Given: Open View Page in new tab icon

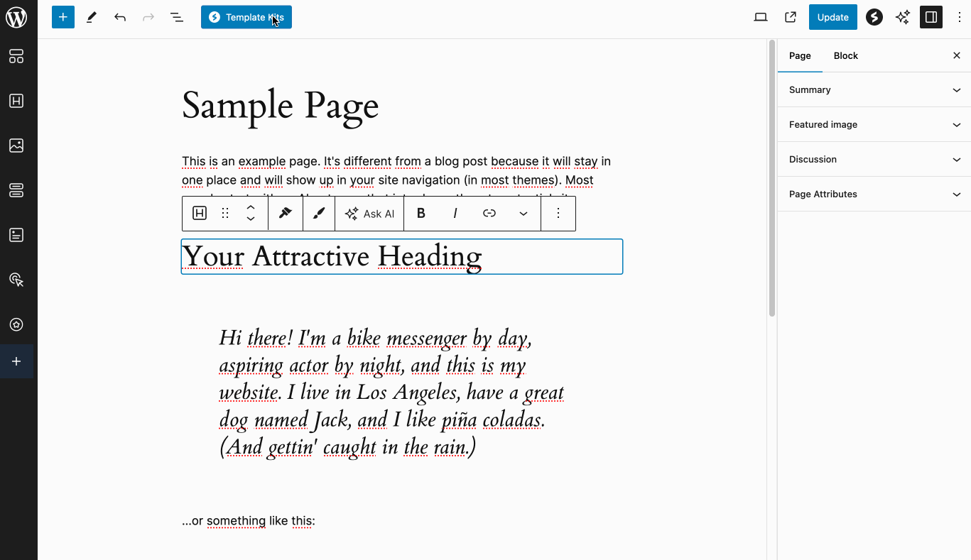Looking at the screenshot, I should (x=791, y=18).
